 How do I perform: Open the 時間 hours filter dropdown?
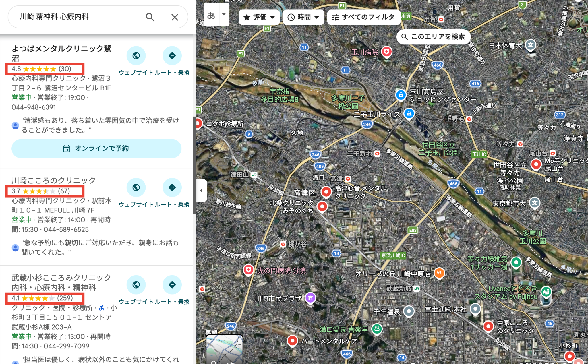point(303,17)
